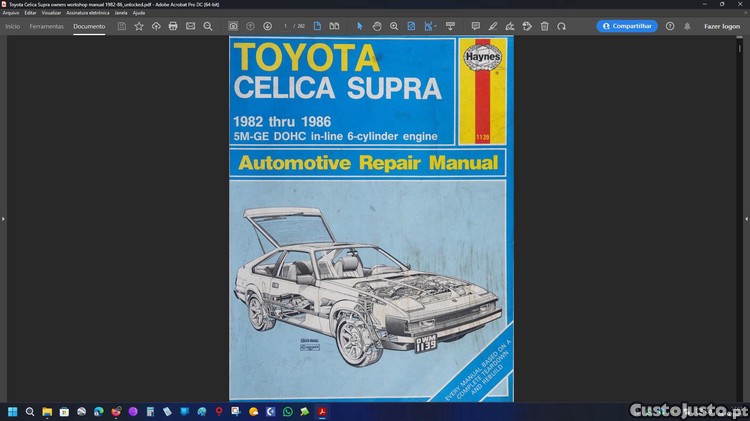Click the Save file icon
This screenshot has width=750, height=421.
(122, 26)
